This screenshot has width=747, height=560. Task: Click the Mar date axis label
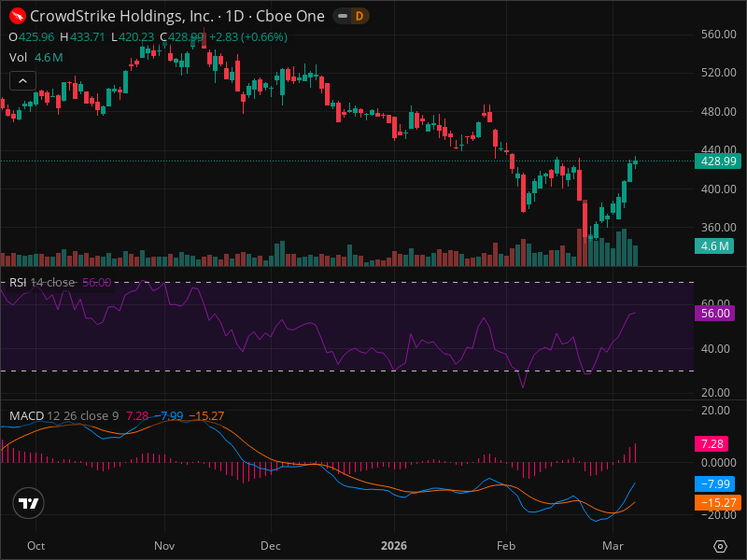(x=613, y=546)
